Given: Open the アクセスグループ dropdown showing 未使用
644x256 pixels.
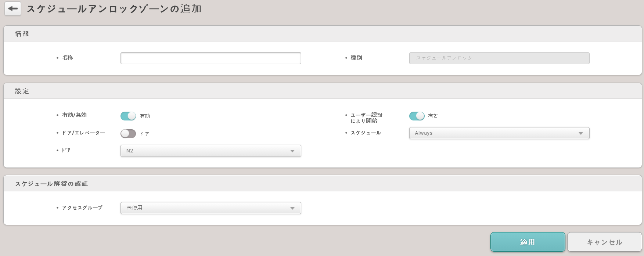Looking at the screenshot, I should click(x=211, y=208).
